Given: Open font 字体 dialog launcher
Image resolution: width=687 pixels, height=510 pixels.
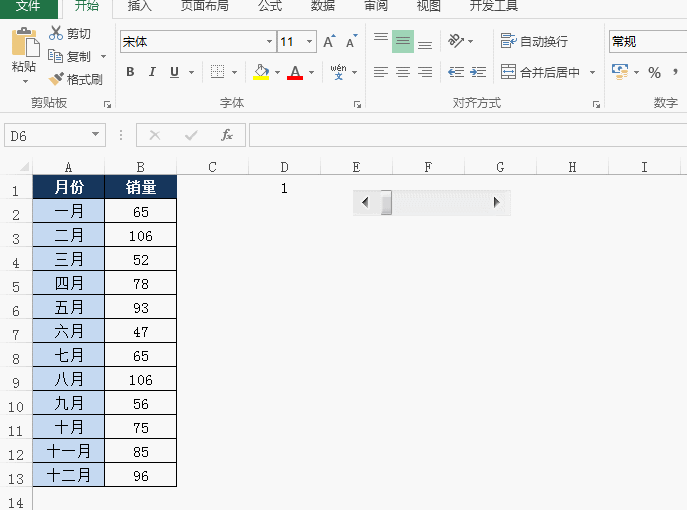Looking at the screenshot, I should [358, 104].
